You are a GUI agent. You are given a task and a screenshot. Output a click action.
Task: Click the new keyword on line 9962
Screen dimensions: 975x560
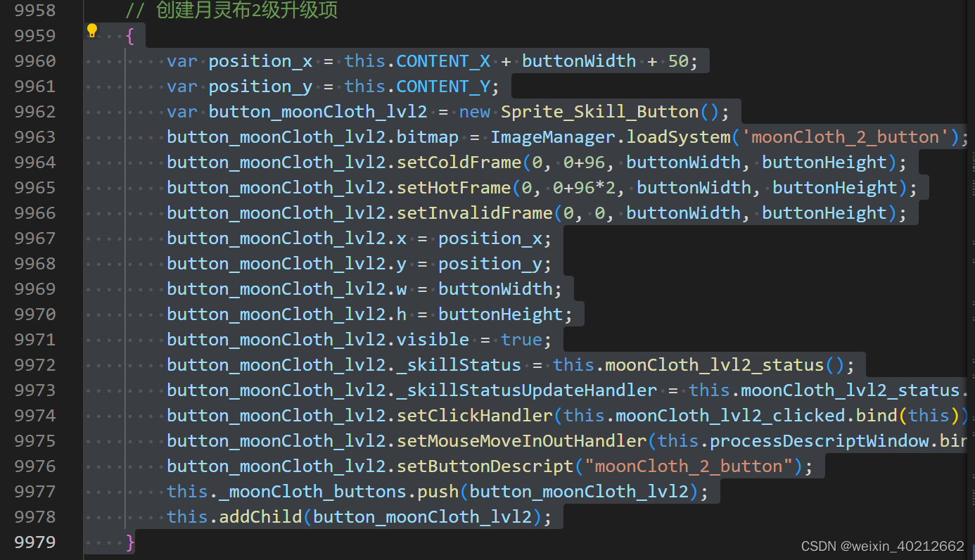[475, 112]
